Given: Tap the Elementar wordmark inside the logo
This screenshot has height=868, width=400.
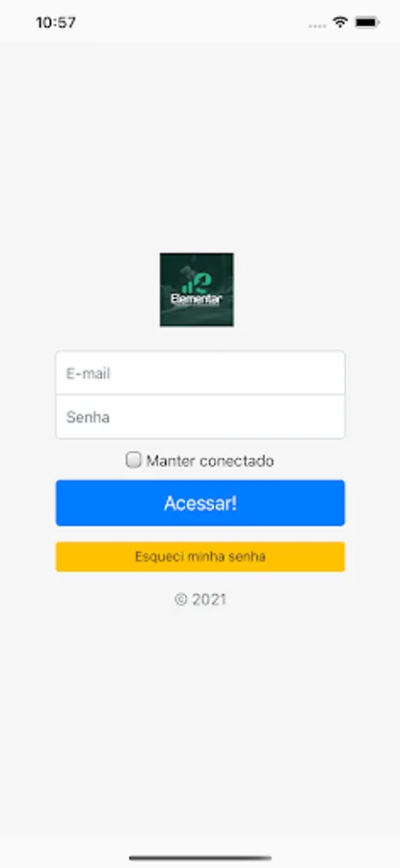Looking at the screenshot, I should click(x=197, y=300).
